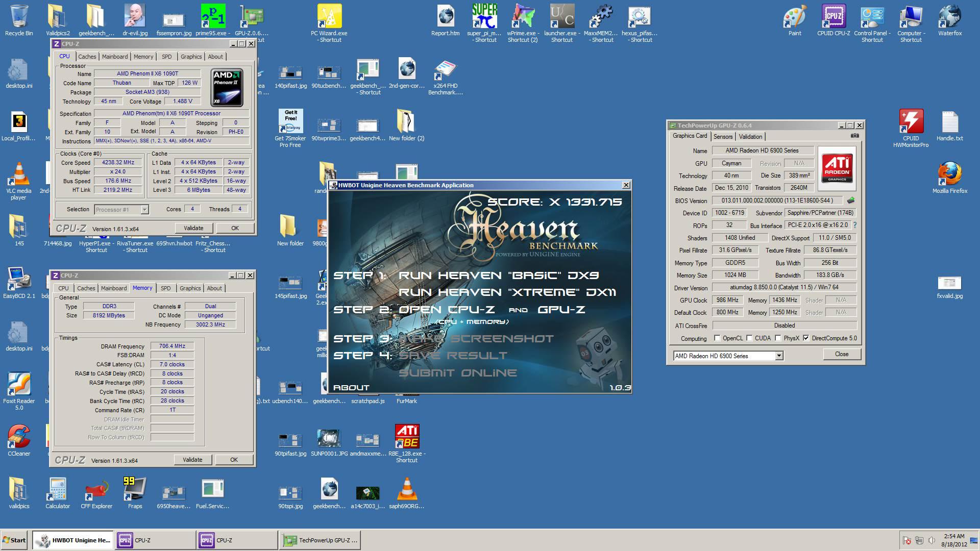This screenshot has height=551, width=980.
Task: Open the AMD Radeon HD 6900 Series dropdown
Action: click(779, 356)
